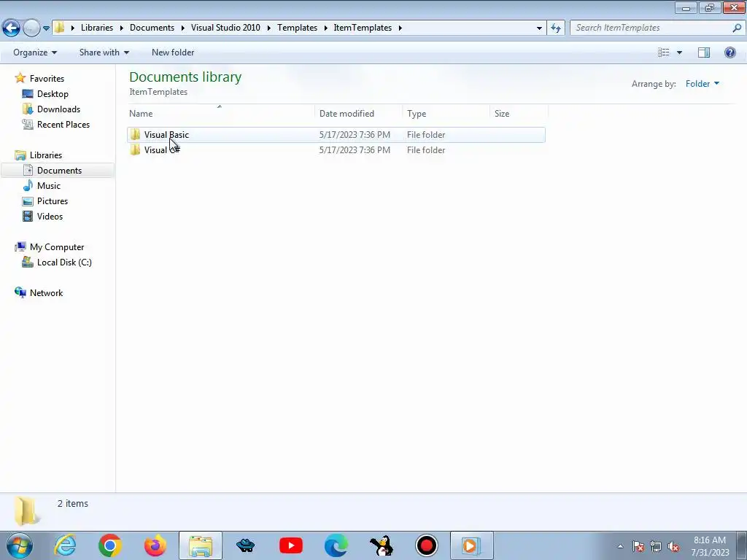Expand the arrow between Libraries and Documents

pos(122,28)
